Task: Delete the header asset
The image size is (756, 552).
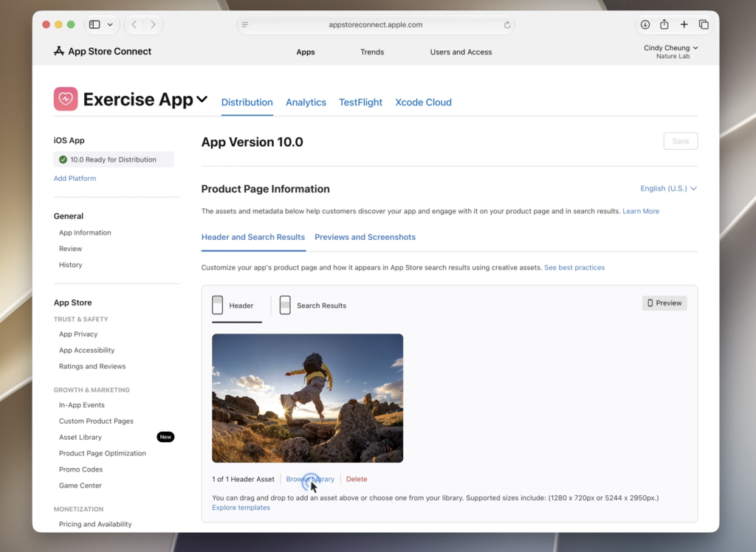Action: point(357,479)
